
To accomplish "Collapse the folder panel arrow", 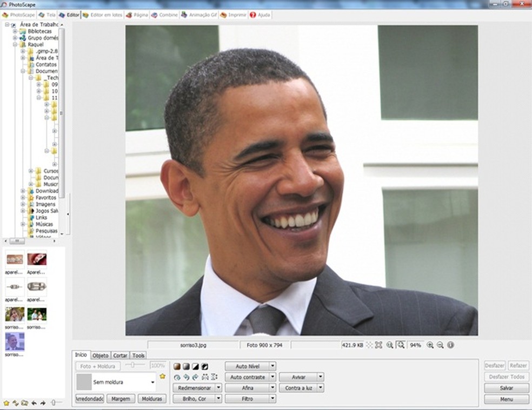I will tap(68, 214).
